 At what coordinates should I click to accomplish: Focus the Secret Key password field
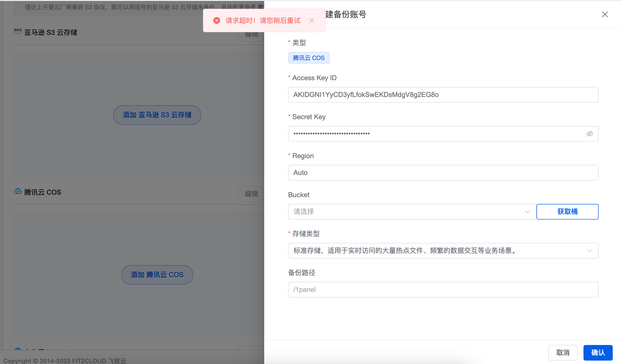pyautogui.click(x=443, y=134)
